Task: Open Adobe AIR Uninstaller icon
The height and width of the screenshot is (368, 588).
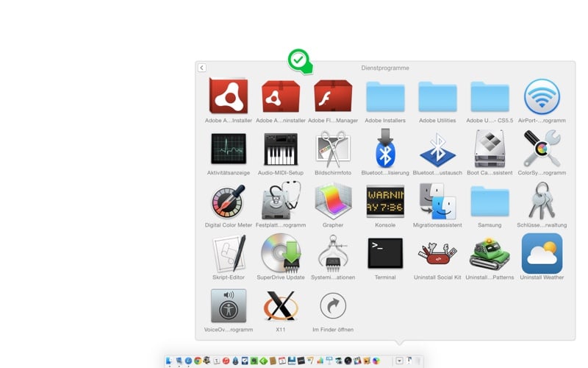Action: pos(281,96)
